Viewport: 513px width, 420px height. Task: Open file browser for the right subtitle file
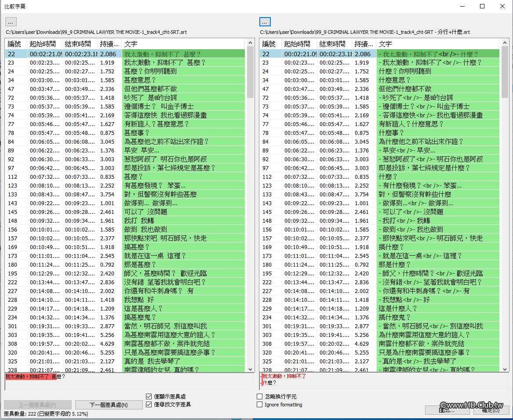pyautogui.click(x=265, y=22)
